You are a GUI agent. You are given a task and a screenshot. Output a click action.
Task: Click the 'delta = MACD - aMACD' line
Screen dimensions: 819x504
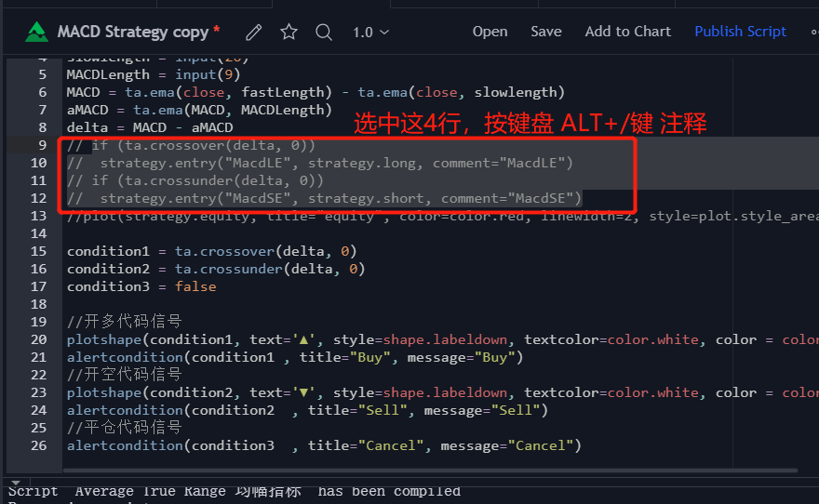(x=150, y=127)
